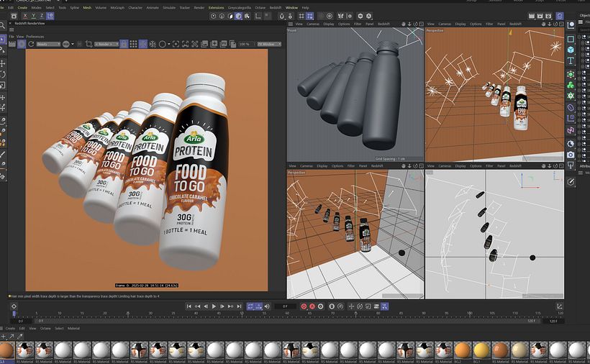Click the current frame field showing 0 F
590x364 pixels.
click(x=285, y=306)
